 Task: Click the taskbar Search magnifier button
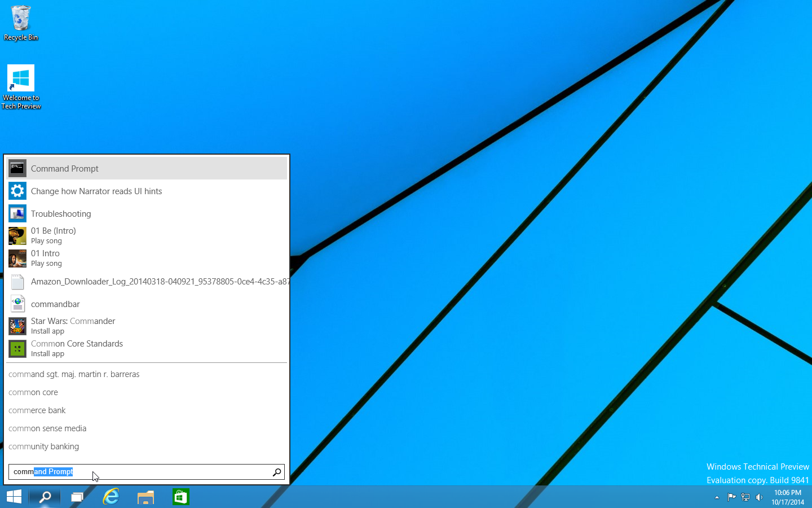pyautogui.click(x=45, y=497)
